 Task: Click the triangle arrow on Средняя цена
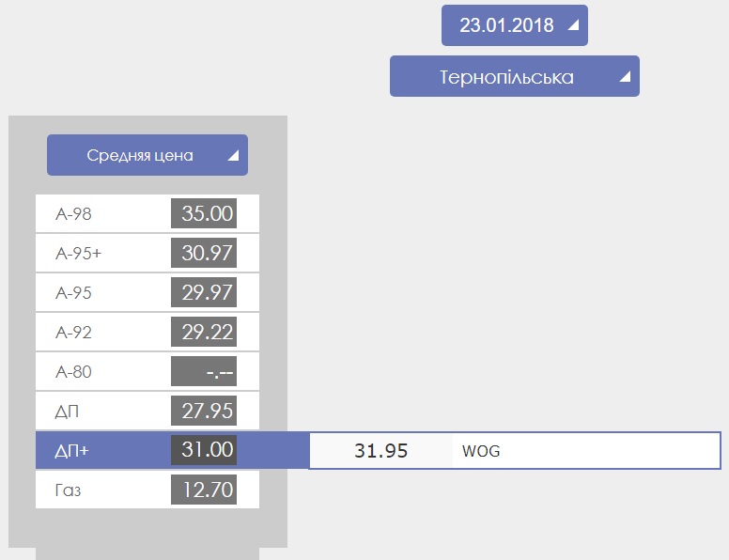233,155
